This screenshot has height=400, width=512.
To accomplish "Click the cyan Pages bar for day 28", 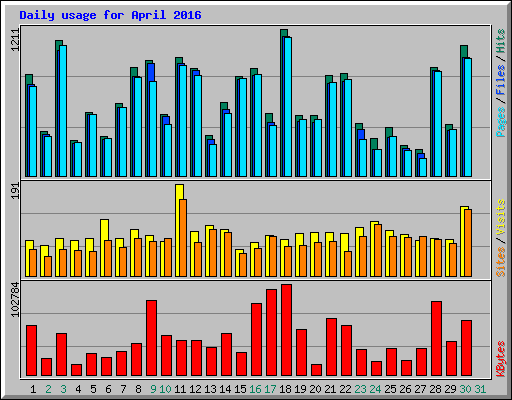I will [438, 124].
